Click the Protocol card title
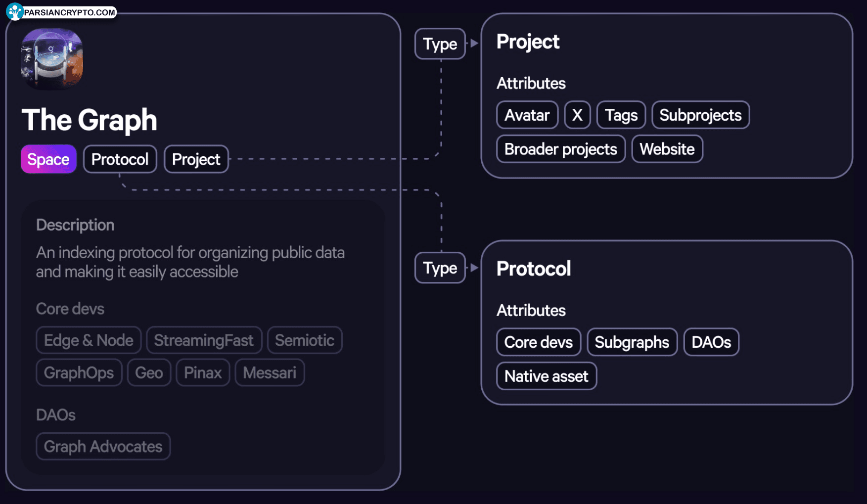This screenshot has height=504, width=867. point(534,269)
